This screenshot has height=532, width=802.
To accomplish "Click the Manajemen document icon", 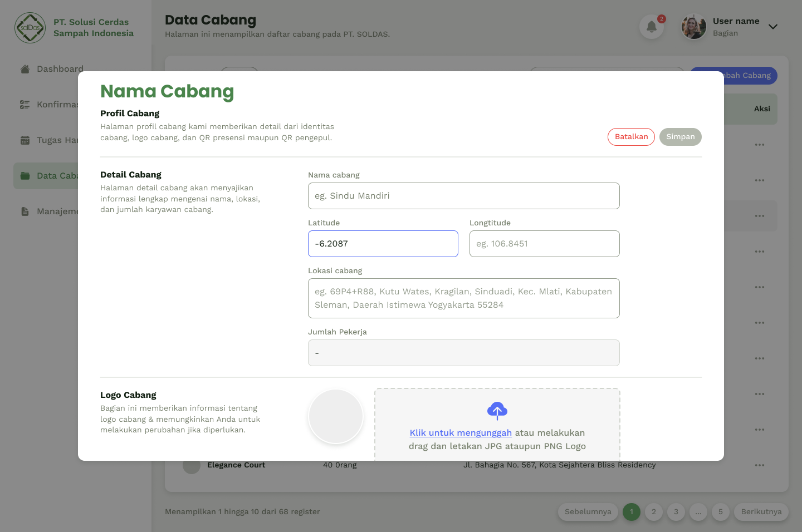I will [x=25, y=211].
